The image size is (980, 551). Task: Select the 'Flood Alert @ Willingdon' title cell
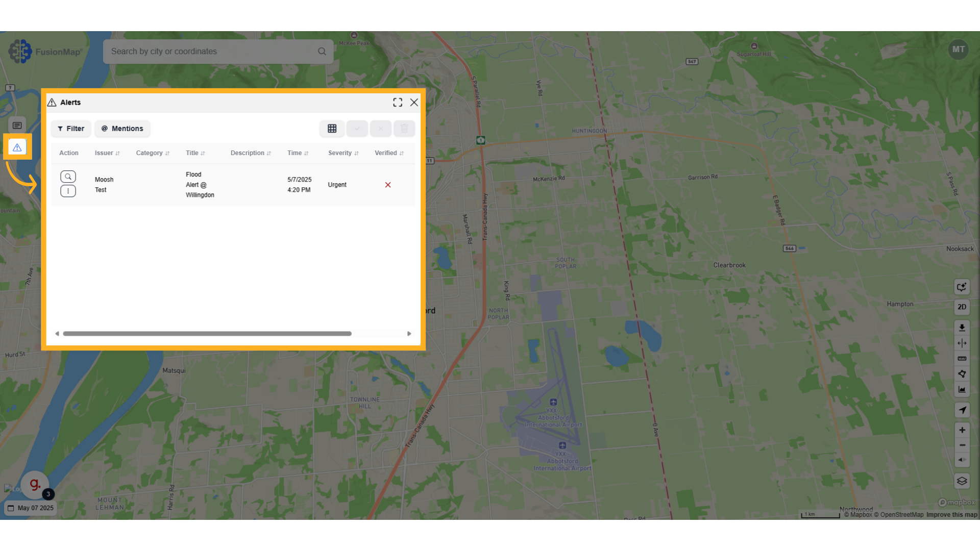coord(200,185)
